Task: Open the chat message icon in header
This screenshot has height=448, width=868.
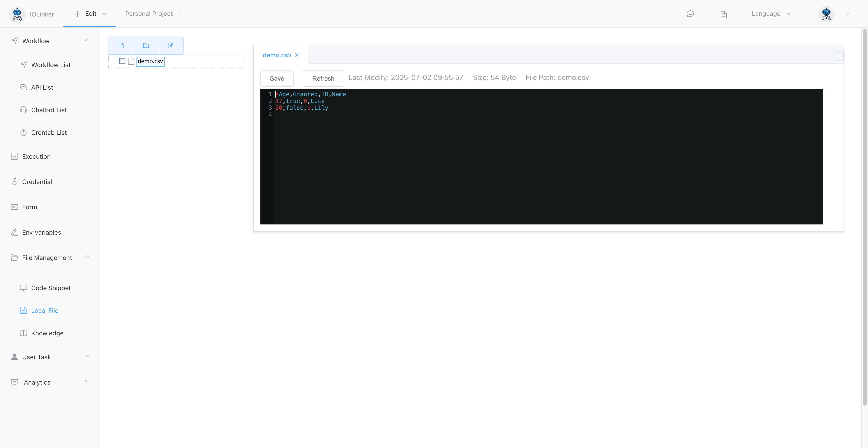Action: tap(690, 14)
